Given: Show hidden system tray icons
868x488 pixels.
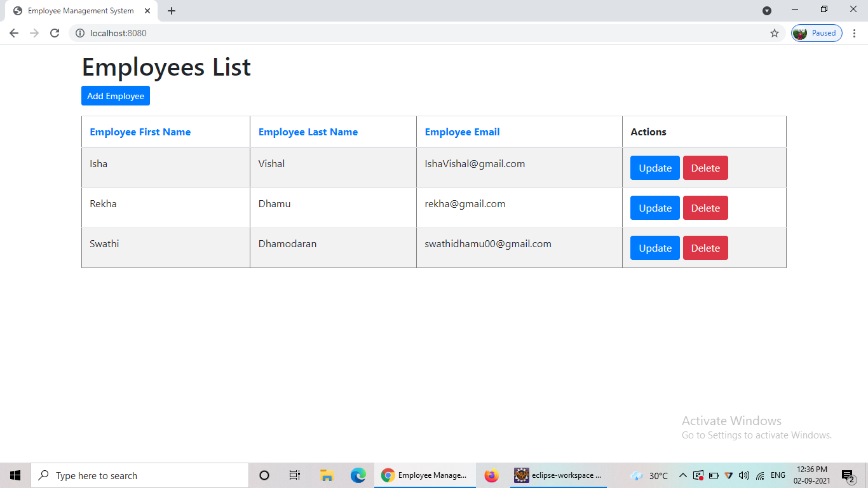Looking at the screenshot, I should coord(683,475).
